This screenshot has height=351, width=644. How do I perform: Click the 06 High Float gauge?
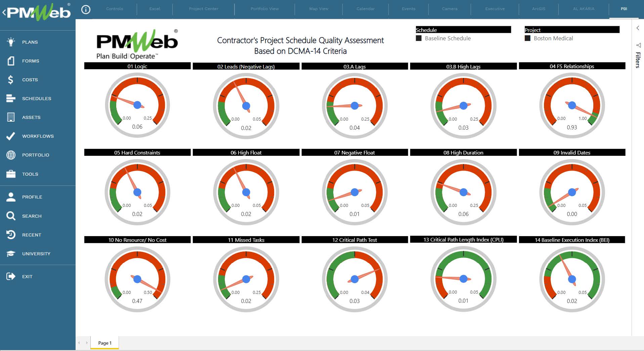246,192
